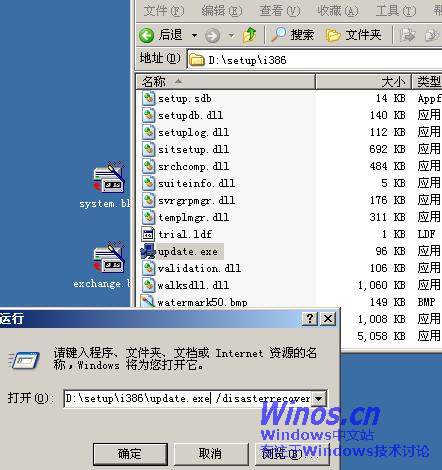Viewport: 442px width, 470px height.
Task: Select the watermark50.bmp file name
Action: click(202, 302)
